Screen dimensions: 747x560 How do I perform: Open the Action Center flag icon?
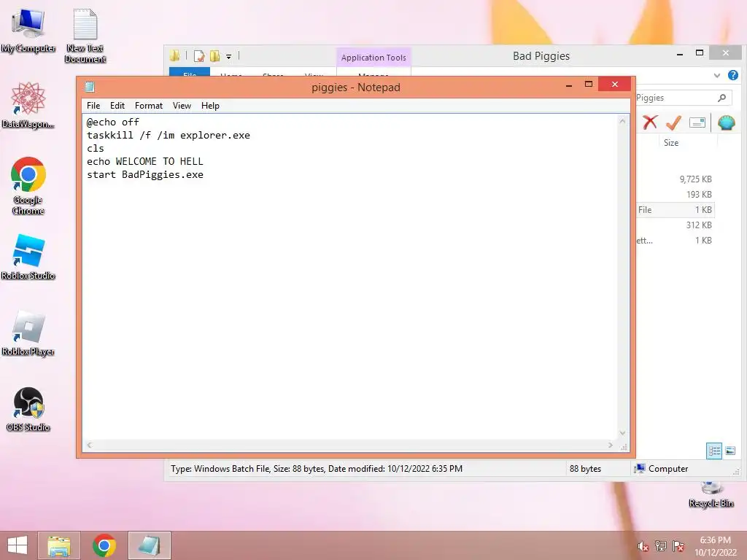(x=678, y=546)
